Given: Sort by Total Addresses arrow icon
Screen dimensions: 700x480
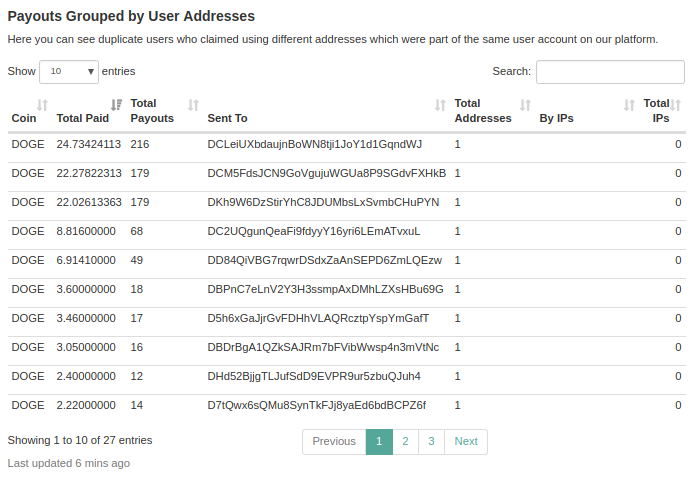Looking at the screenshot, I should pyautogui.click(x=525, y=105).
